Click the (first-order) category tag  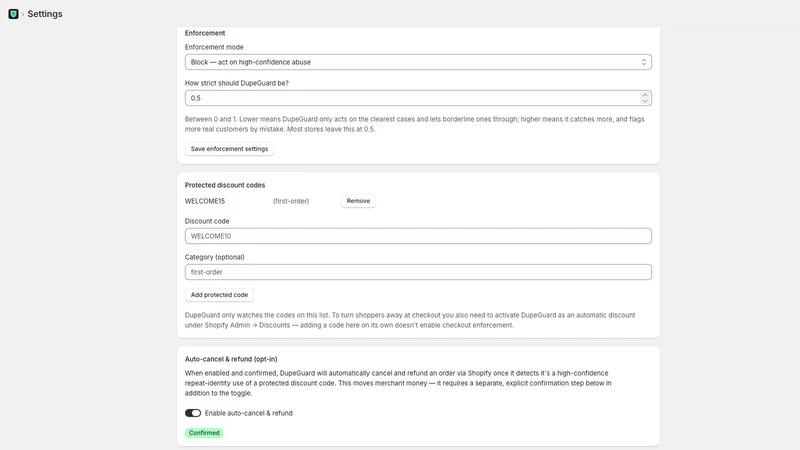[291, 201]
